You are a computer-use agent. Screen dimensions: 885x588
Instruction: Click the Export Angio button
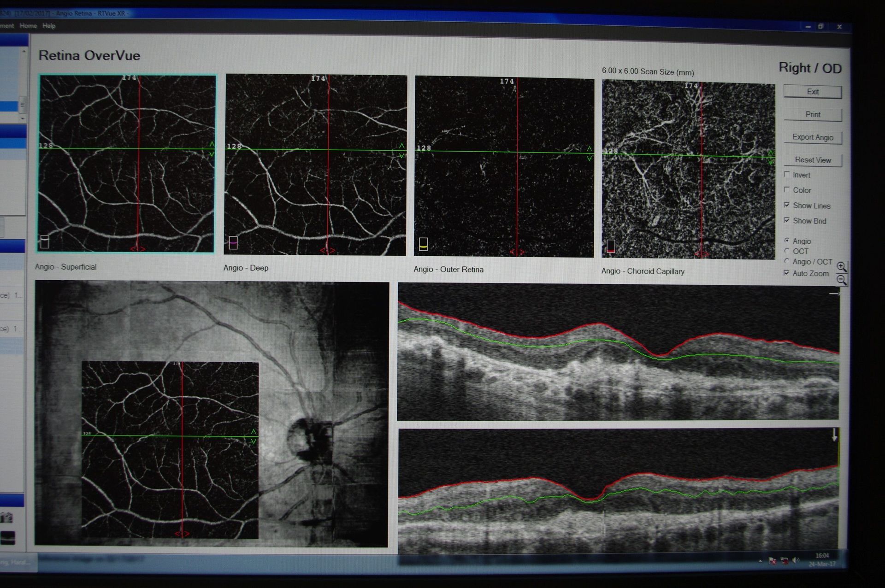pos(812,137)
